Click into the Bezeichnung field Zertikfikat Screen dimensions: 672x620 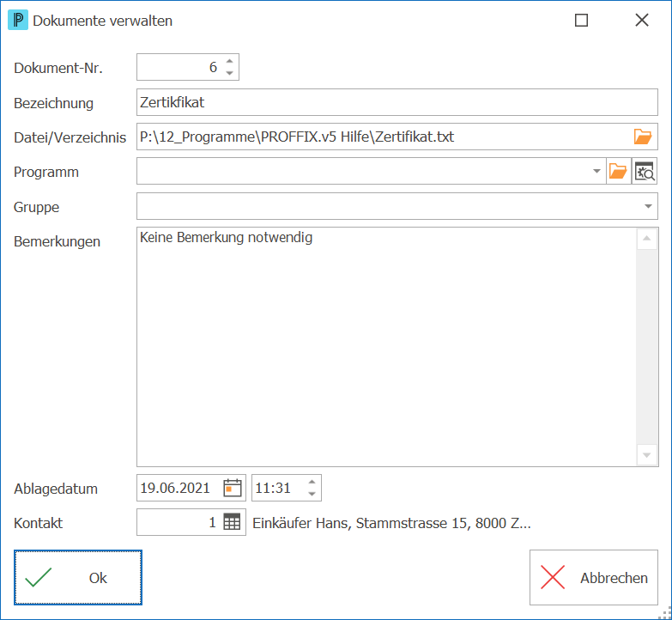point(397,102)
